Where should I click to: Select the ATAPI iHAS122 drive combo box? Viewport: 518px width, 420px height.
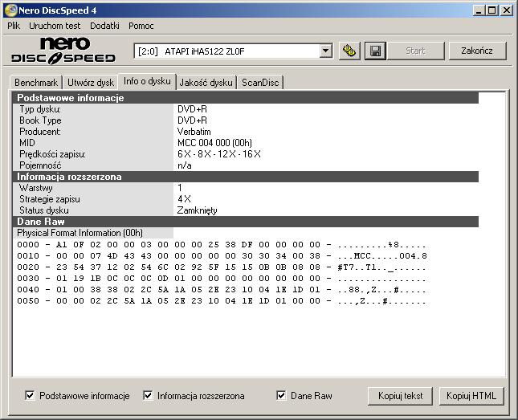pos(233,51)
